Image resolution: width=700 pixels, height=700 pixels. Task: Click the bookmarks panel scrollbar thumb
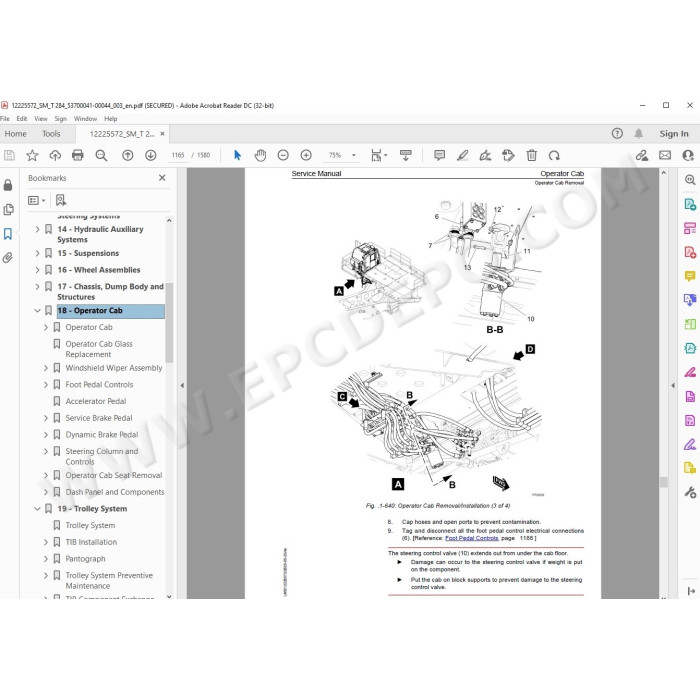click(169, 322)
